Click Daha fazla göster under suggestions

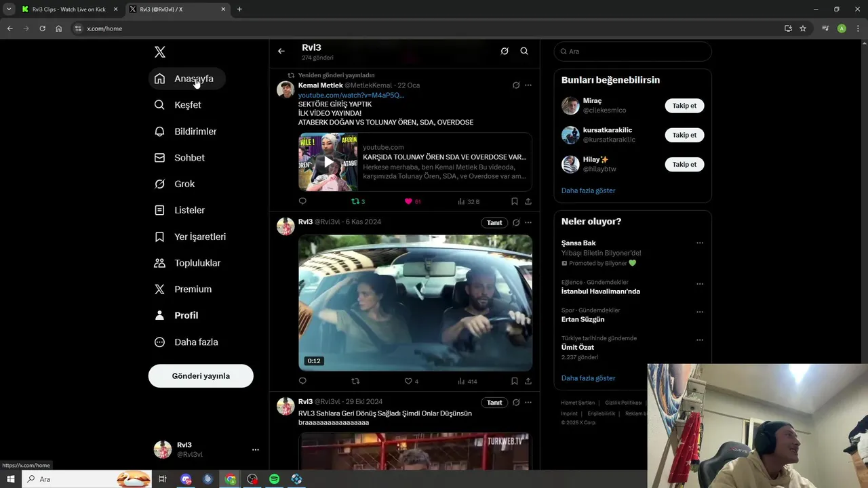pyautogui.click(x=588, y=190)
